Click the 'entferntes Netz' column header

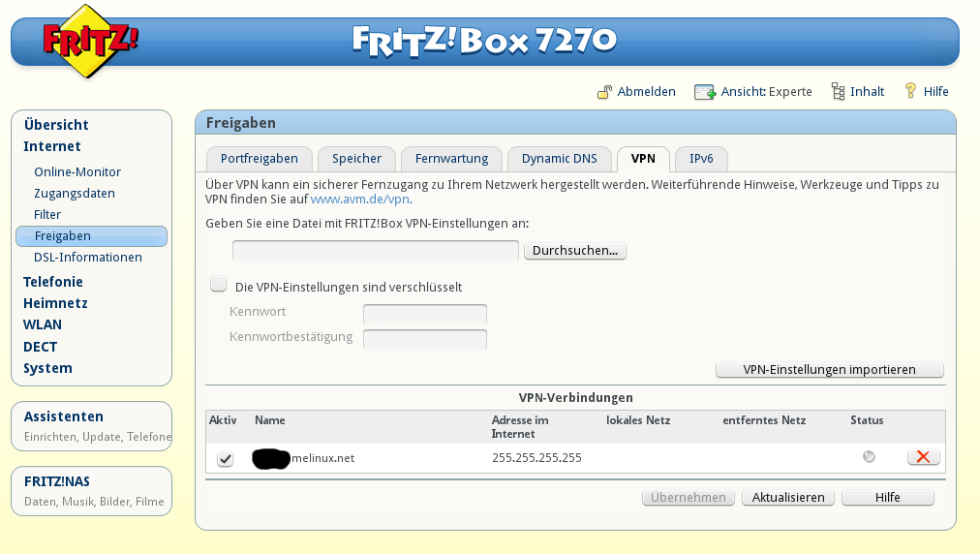pyautogui.click(x=764, y=420)
